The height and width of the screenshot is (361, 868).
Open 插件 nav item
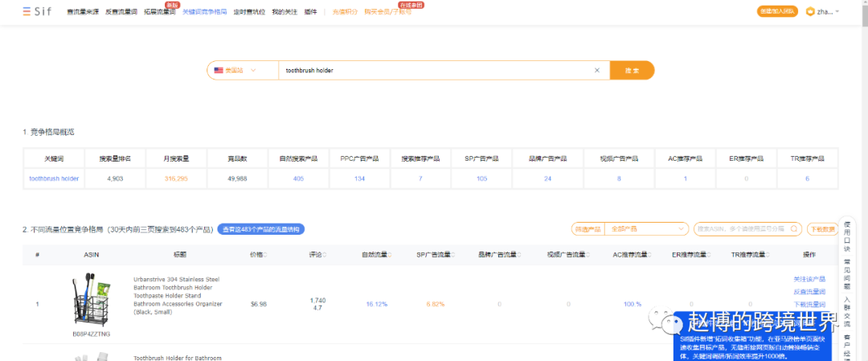point(310,11)
